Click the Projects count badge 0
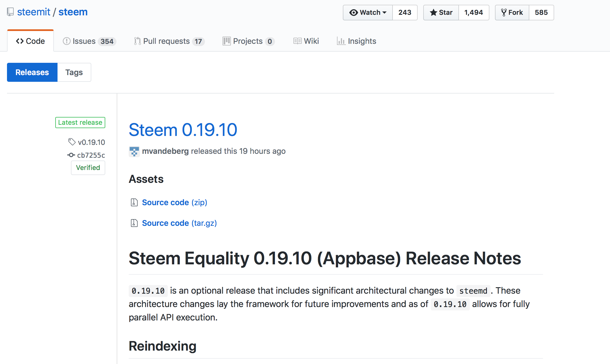Image resolution: width=610 pixels, height=364 pixels. [270, 41]
